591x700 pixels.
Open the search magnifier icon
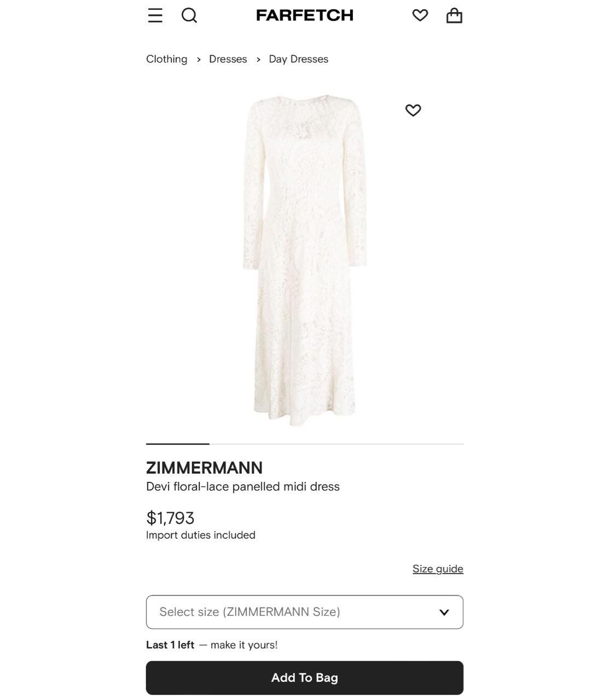pyautogui.click(x=189, y=15)
